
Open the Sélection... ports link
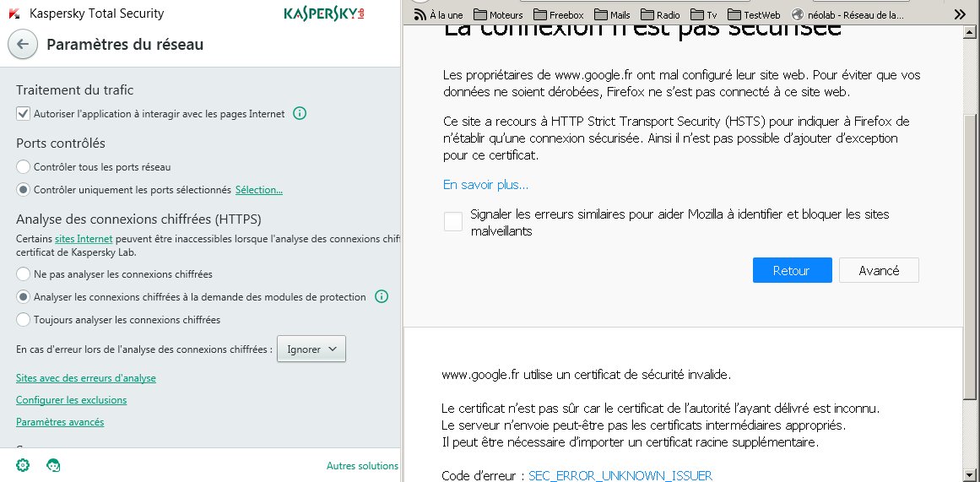pos(259,189)
